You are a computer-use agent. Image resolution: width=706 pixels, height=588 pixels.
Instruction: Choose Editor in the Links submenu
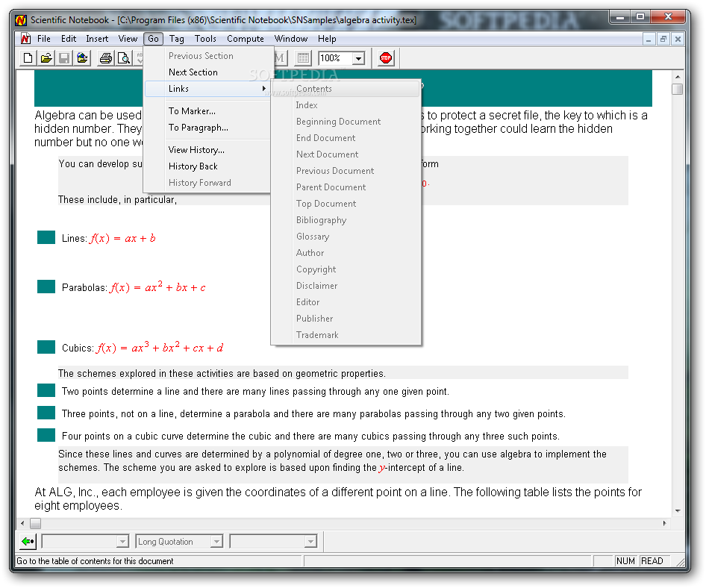[346, 302]
